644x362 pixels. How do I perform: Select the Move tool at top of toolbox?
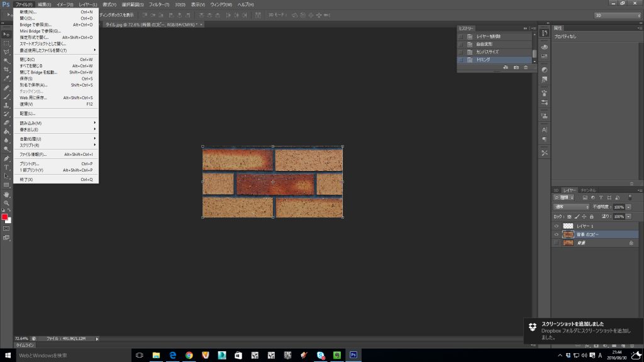point(6,33)
